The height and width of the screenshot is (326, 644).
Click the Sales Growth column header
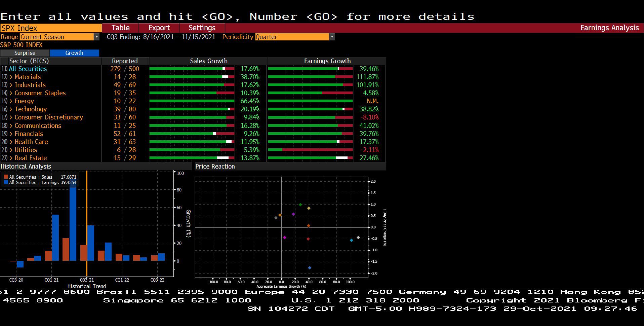tap(208, 61)
